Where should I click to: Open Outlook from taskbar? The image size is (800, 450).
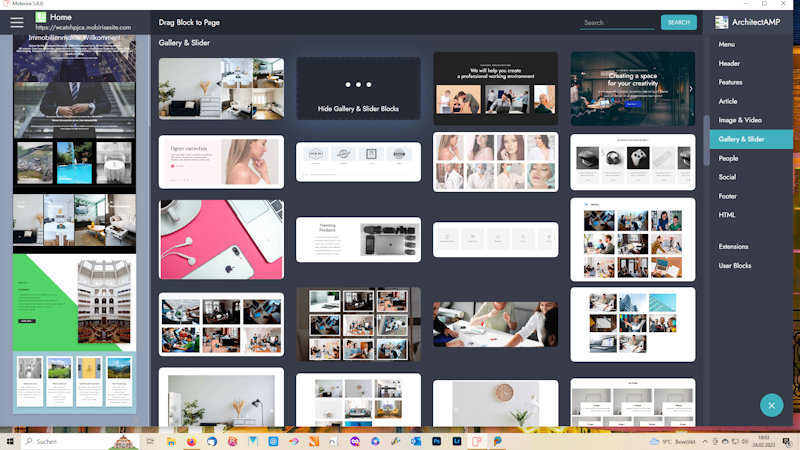[416, 441]
